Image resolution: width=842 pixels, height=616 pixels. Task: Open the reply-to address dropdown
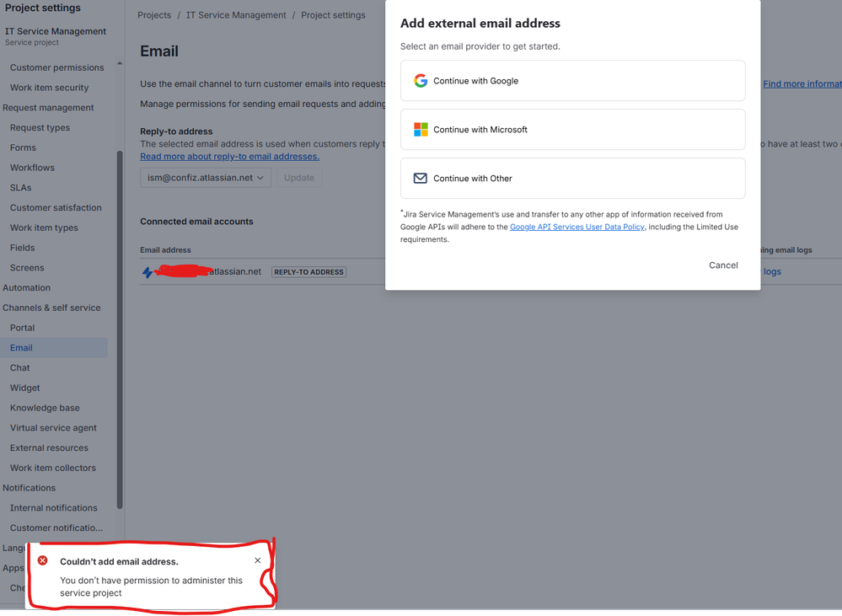point(206,178)
